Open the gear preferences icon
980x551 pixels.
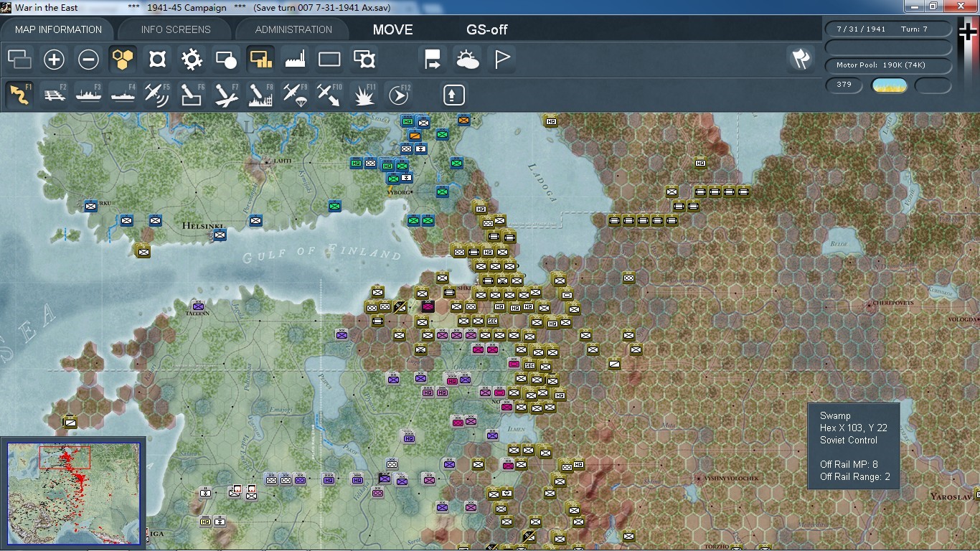[x=192, y=59]
